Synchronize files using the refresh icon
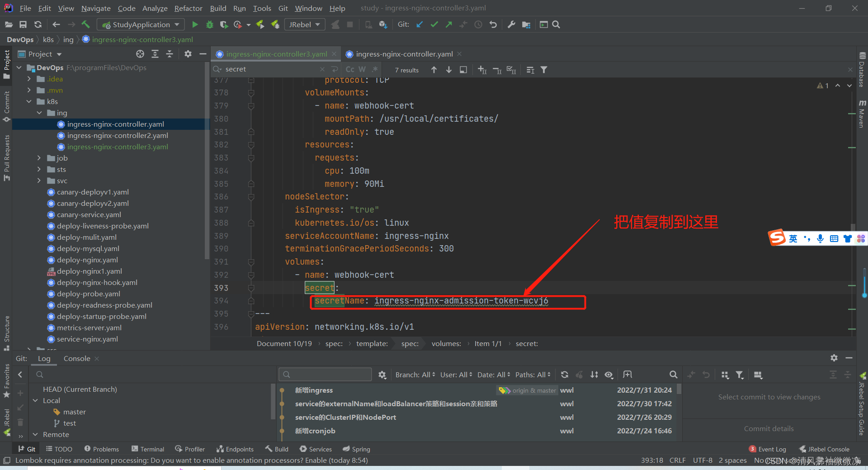868x470 pixels. coord(38,24)
